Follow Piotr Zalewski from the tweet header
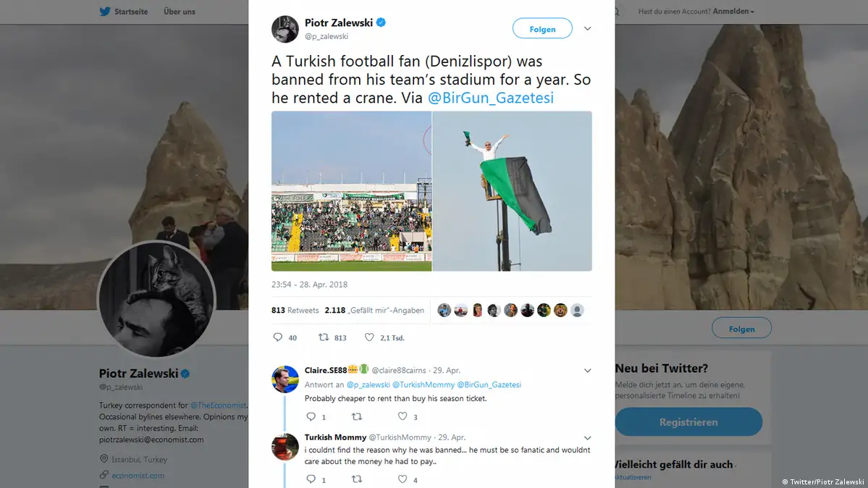This screenshot has width=868, height=488. (x=542, y=29)
